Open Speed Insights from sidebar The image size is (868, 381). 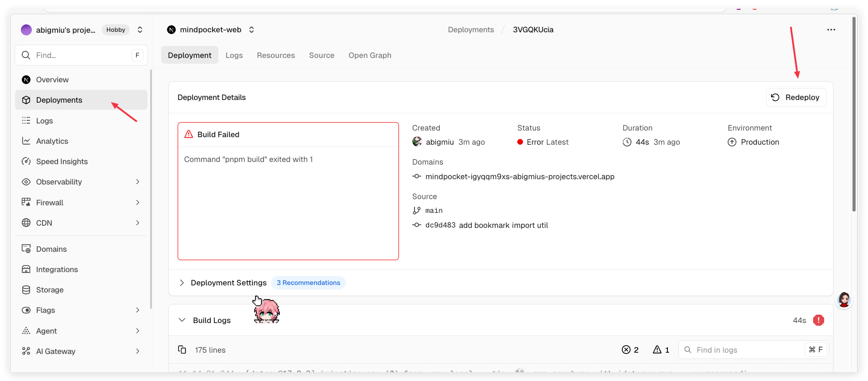[62, 162]
